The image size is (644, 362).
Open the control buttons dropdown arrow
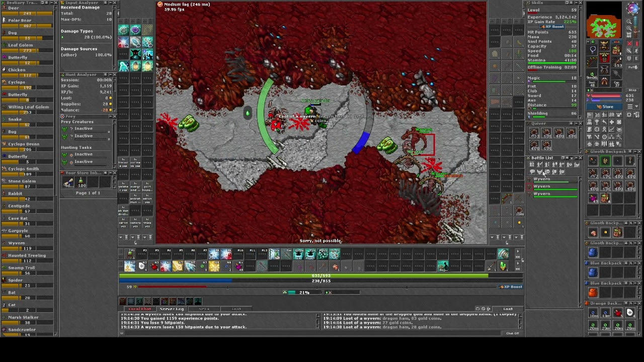pos(636,106)
